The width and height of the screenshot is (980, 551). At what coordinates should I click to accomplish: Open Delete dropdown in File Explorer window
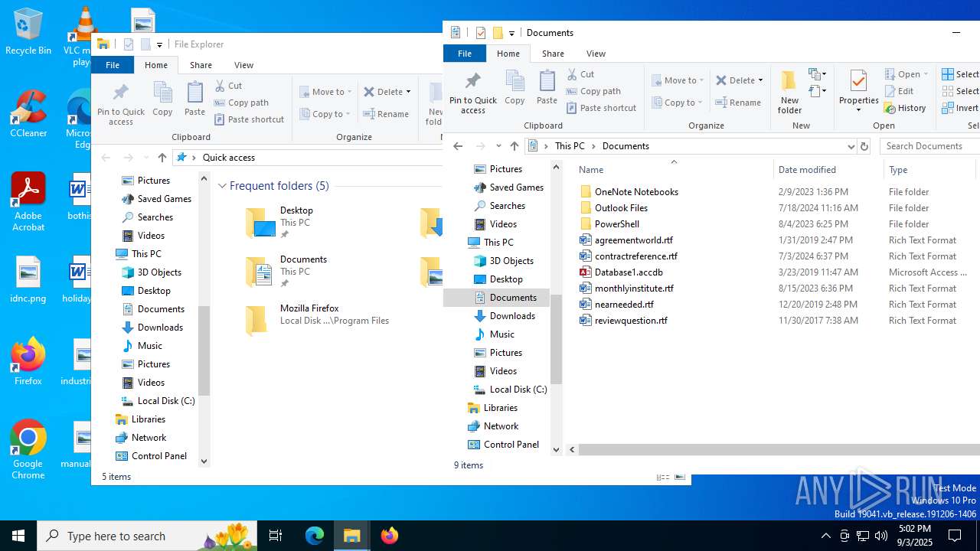[387, 92]
